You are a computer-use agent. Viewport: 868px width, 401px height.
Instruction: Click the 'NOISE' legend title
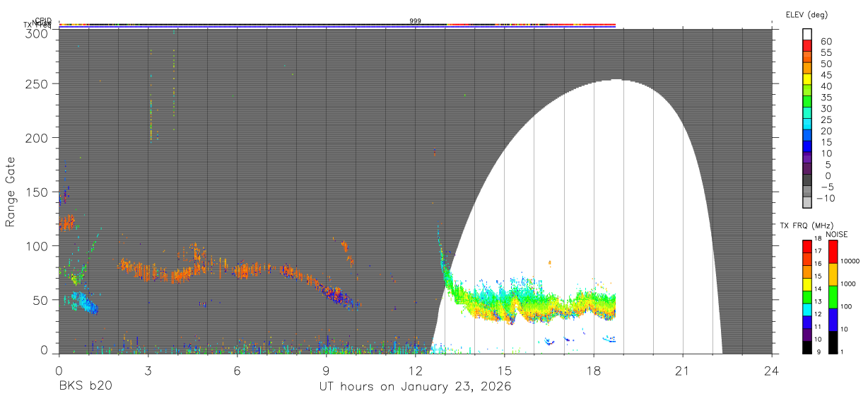point(836,234)
